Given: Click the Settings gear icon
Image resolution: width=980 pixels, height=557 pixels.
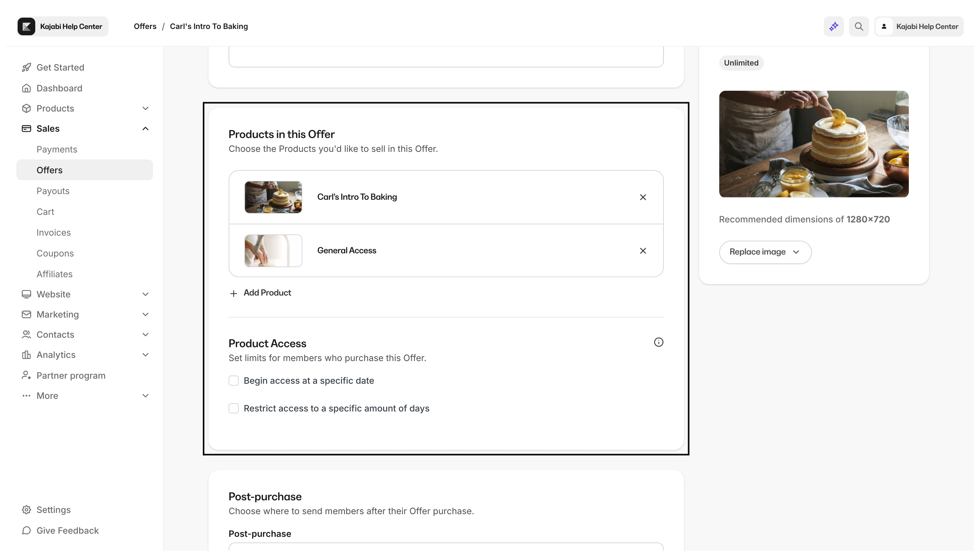Looking at the screenshot, I should [x=26, y=509].
